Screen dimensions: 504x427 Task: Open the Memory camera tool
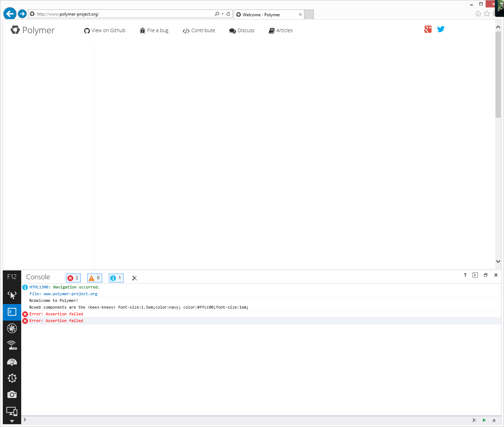pyautogui.click(x=12, y=394)
